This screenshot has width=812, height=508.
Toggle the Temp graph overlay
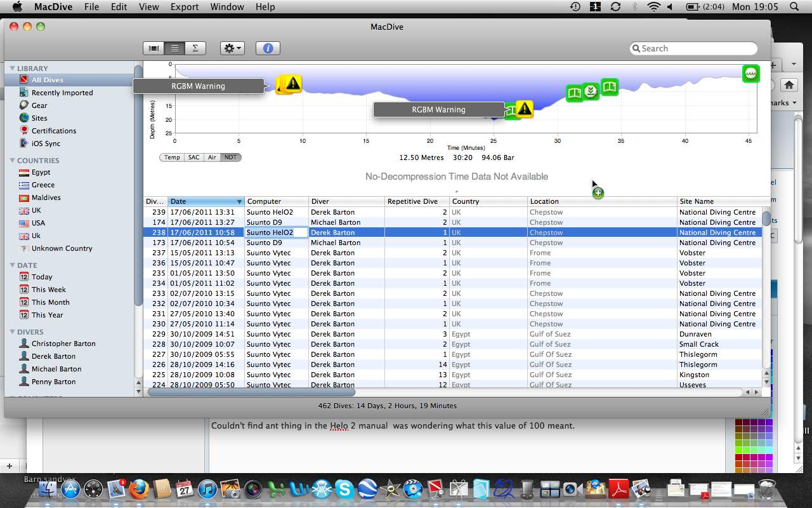tap(172, 157)
